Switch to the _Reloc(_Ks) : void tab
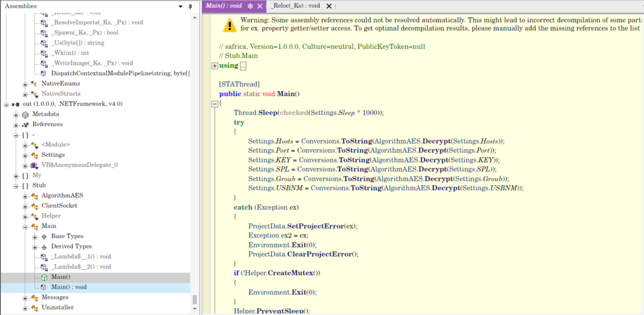The width and height of the screenshot is (644, 315). coord(295,6)
